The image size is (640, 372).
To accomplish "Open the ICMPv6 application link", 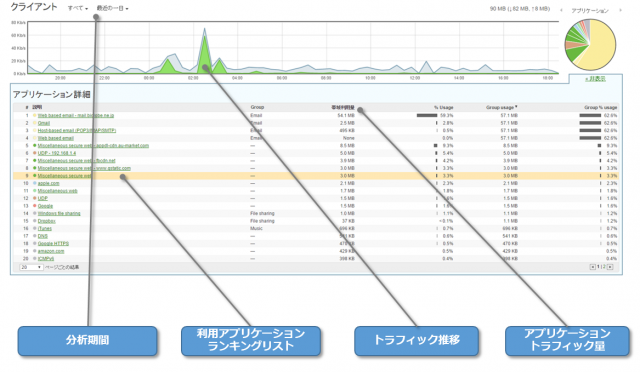I will point(46,259).
